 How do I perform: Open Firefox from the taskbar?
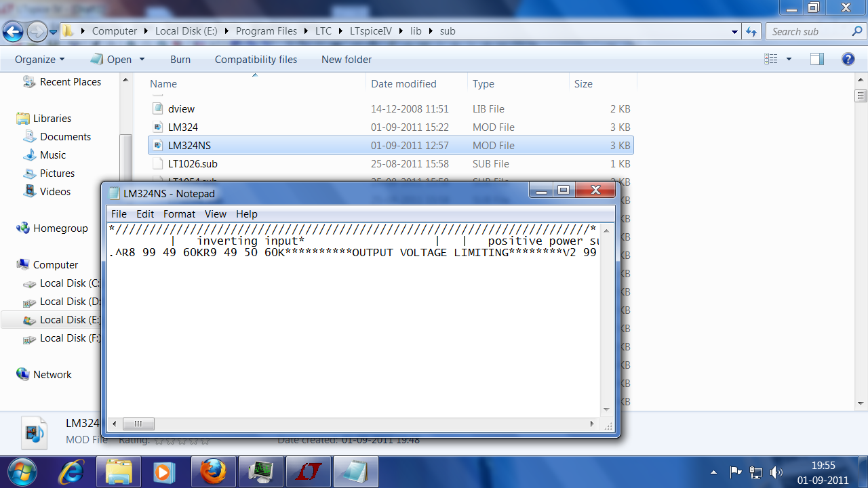click(213, 472)
